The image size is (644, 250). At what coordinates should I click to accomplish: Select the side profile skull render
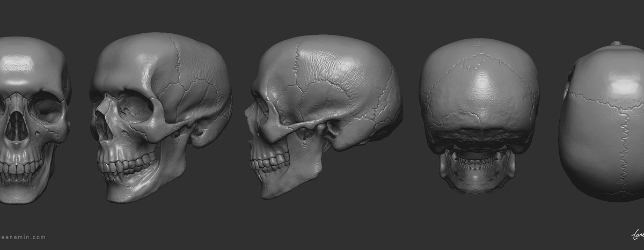pyautogui.click(x=324, y=116)
